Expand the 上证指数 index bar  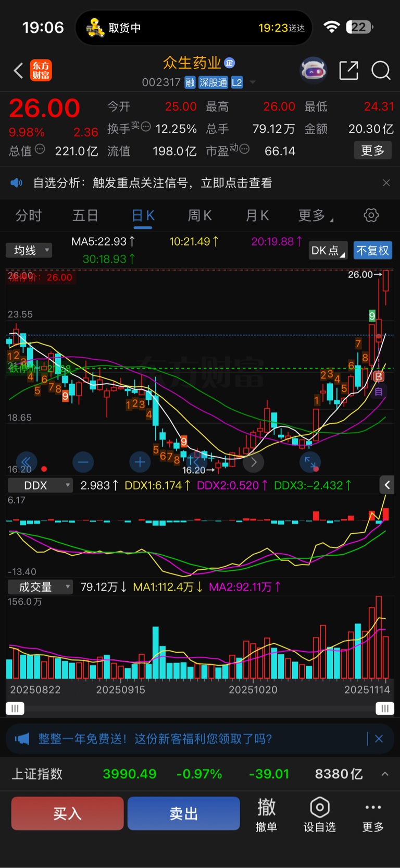(x=385, y=774)
